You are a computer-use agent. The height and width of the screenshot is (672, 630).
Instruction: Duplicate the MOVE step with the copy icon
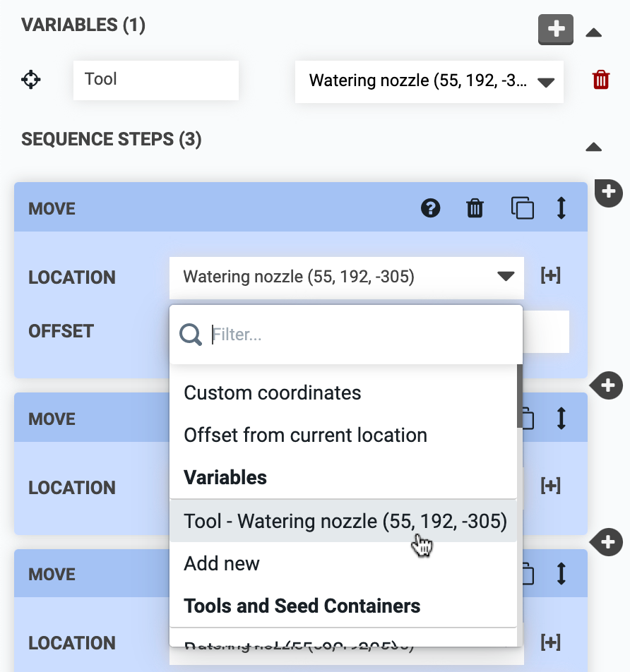click(523, 208)
